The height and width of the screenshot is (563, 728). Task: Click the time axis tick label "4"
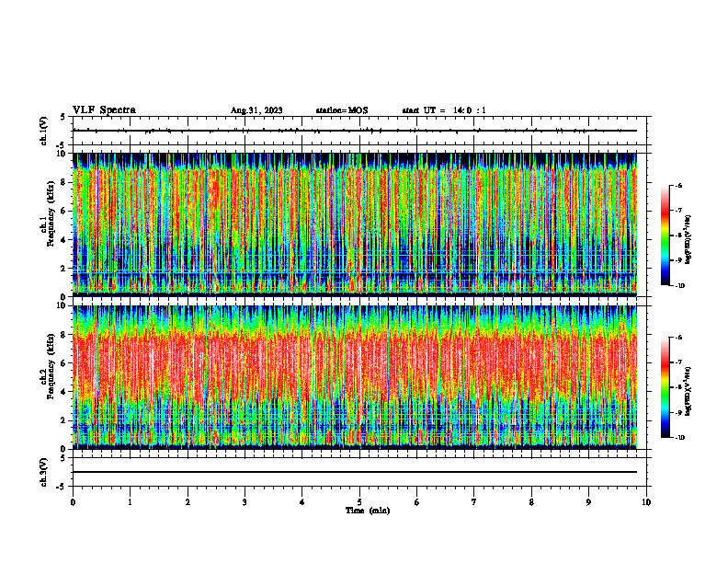(302, 502)
